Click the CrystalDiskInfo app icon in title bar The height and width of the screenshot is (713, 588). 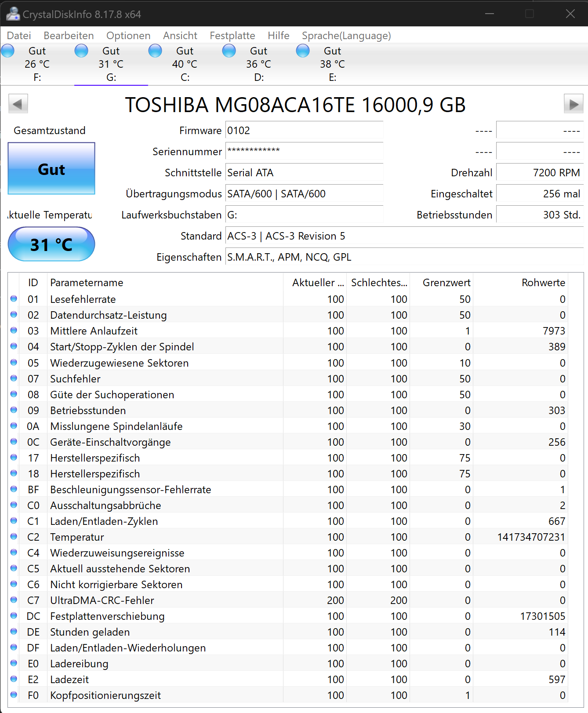(13, 14)
